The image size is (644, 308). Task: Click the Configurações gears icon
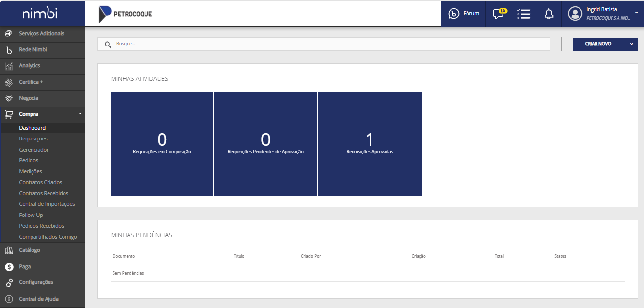8,283
